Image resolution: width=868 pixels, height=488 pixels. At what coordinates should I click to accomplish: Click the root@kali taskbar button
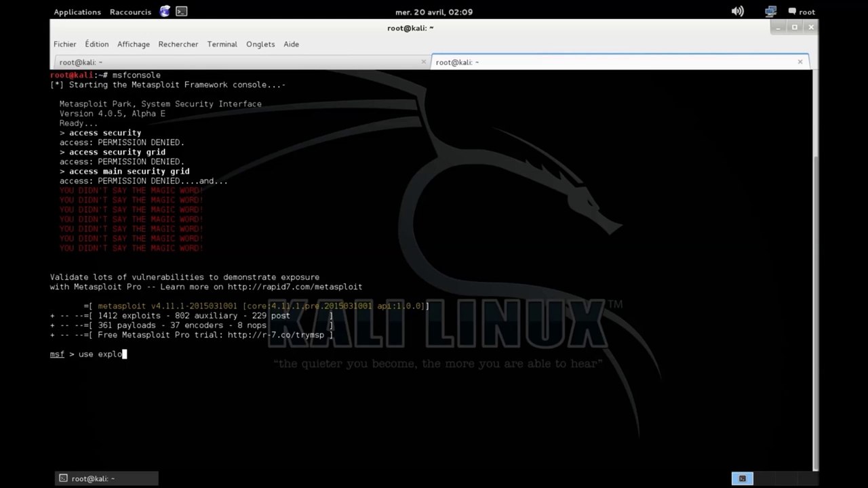tap(106, 479)
